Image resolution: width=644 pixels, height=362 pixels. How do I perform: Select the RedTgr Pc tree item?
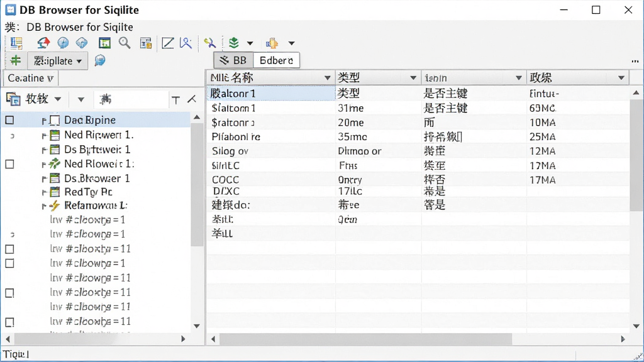(88, 192)
